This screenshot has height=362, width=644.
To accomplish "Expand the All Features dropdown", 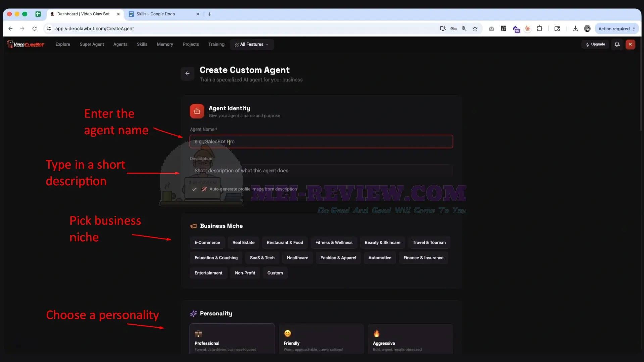I will coord(251,44).
